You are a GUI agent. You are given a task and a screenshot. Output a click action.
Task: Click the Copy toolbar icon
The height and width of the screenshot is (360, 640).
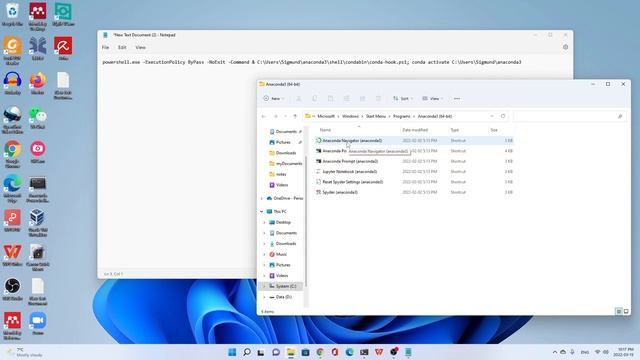pyautogui.click(x=314, y=98)
